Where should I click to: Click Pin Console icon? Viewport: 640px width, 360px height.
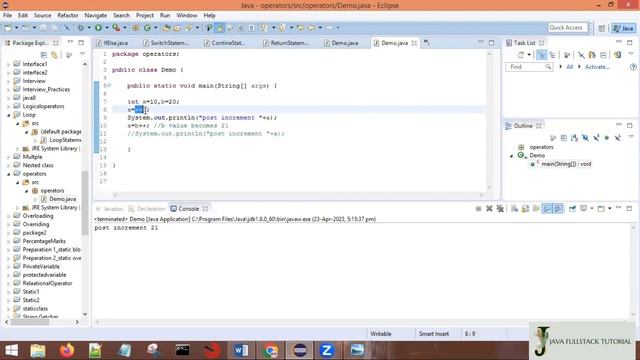point(572,209)
